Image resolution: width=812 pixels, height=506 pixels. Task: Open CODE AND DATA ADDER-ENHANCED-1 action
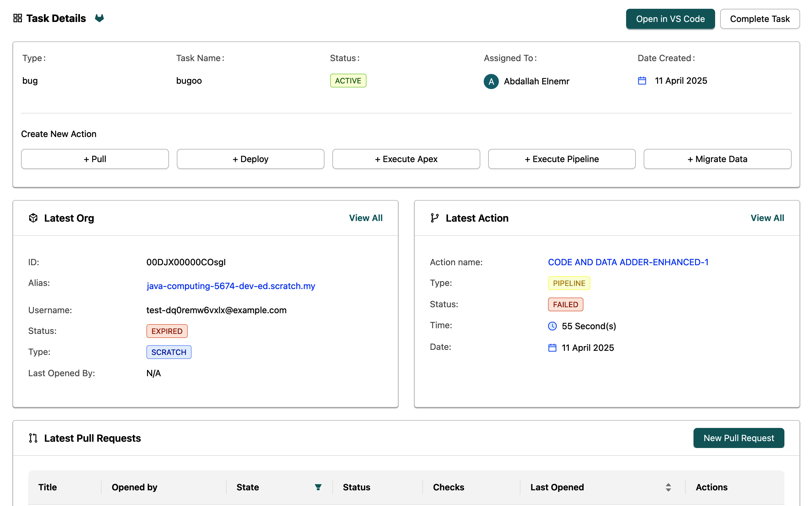click(628, 262)
